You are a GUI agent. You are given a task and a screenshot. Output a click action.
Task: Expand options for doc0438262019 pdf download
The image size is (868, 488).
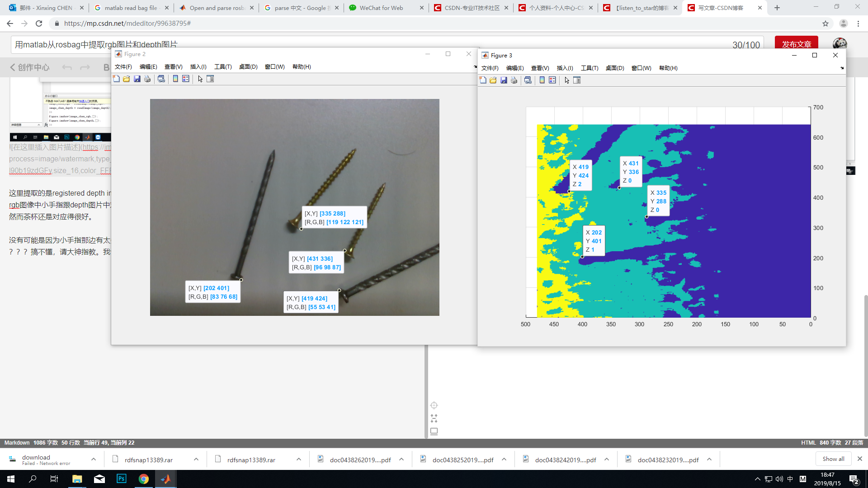(x=401, y=460)
